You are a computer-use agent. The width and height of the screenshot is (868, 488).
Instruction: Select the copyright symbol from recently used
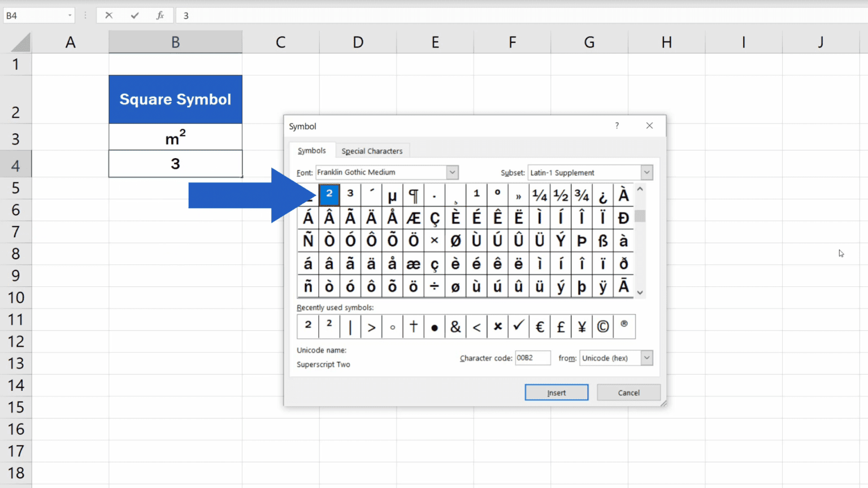point(602,326)
